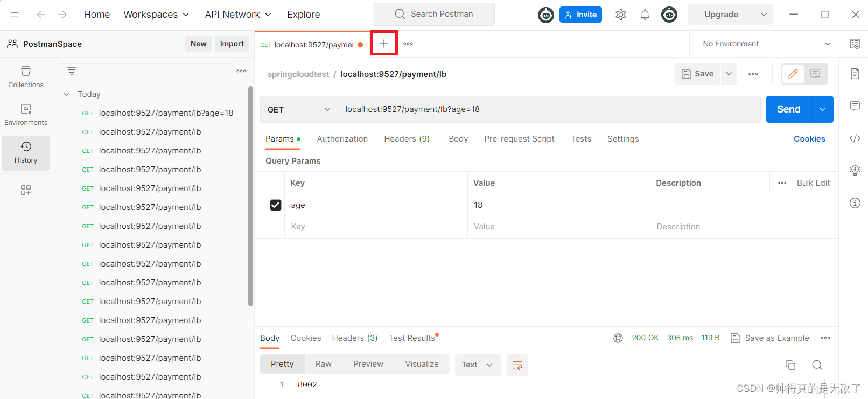Open the No Environment selector
This screenshot has height=399, width=868.
[767, 44]
